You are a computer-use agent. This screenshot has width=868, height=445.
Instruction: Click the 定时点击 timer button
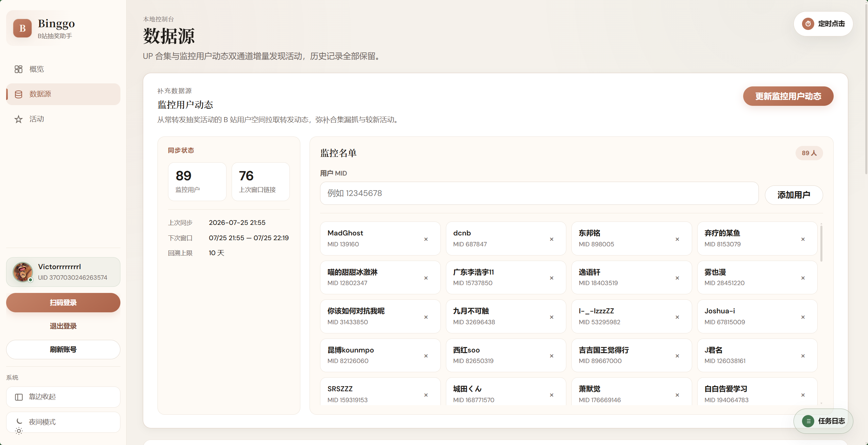[823, 24]
